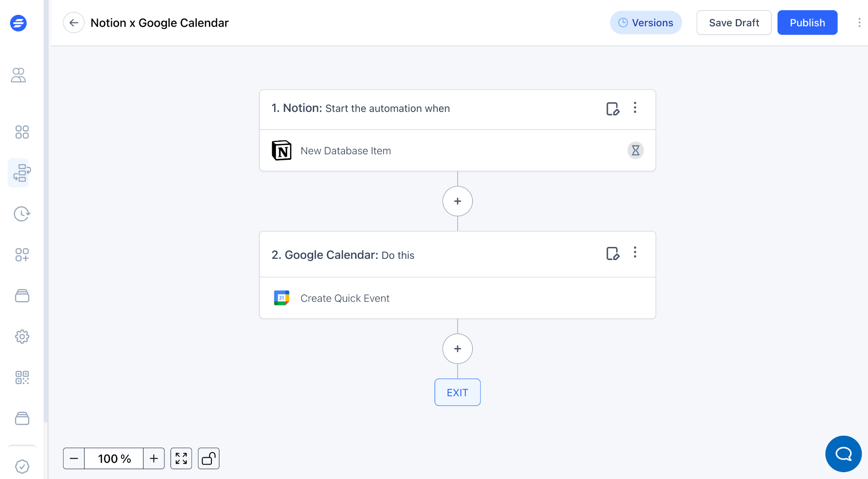Open the Versions panel
Viewport: 868px width, 479px height.
pyautogui.click(x=645, y=22)
